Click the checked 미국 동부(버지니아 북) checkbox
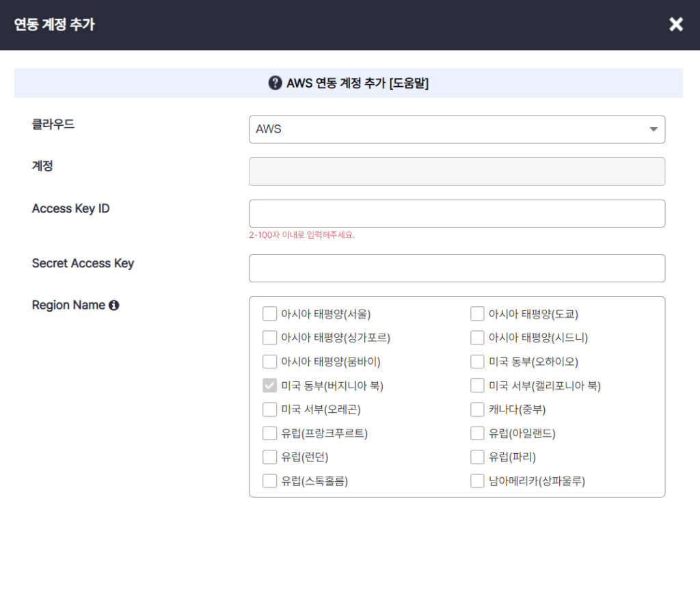Viewport: 700px width, 594px height. 269,385
